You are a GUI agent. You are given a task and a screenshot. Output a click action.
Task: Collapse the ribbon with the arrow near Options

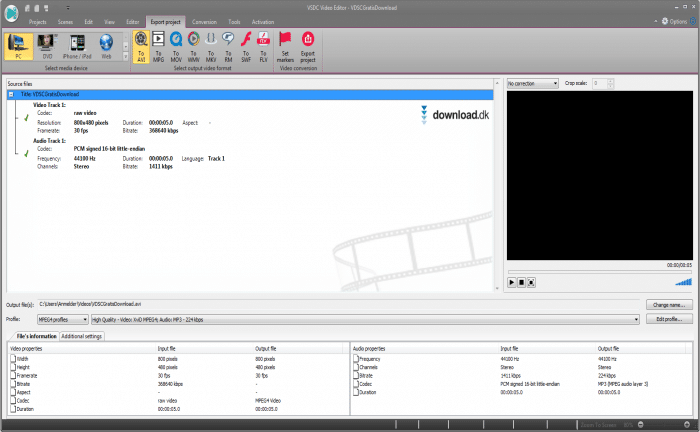(656, 21)
